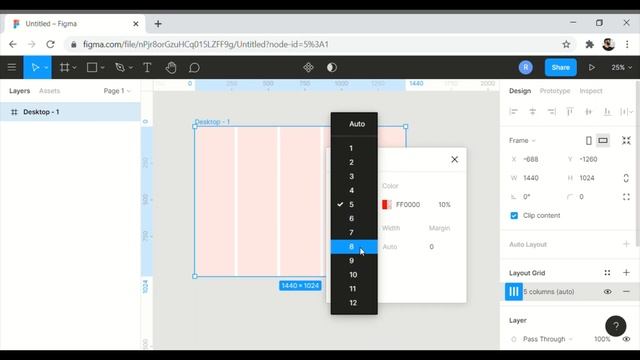Click the 10% grid opacity value
640x360 pixels.
(x=444, y=204)
